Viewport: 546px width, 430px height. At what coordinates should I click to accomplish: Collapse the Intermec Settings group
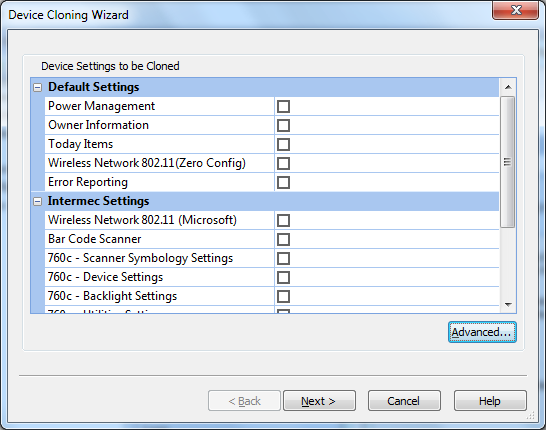pos(37,202)
